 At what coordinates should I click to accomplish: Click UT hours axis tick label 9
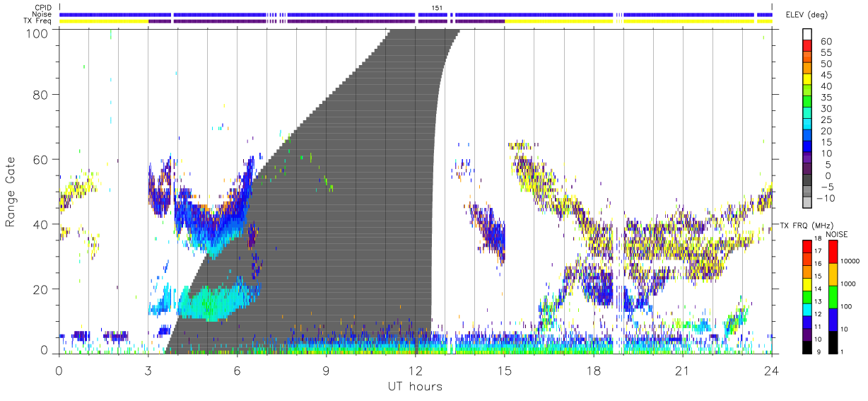pos(326,371)
